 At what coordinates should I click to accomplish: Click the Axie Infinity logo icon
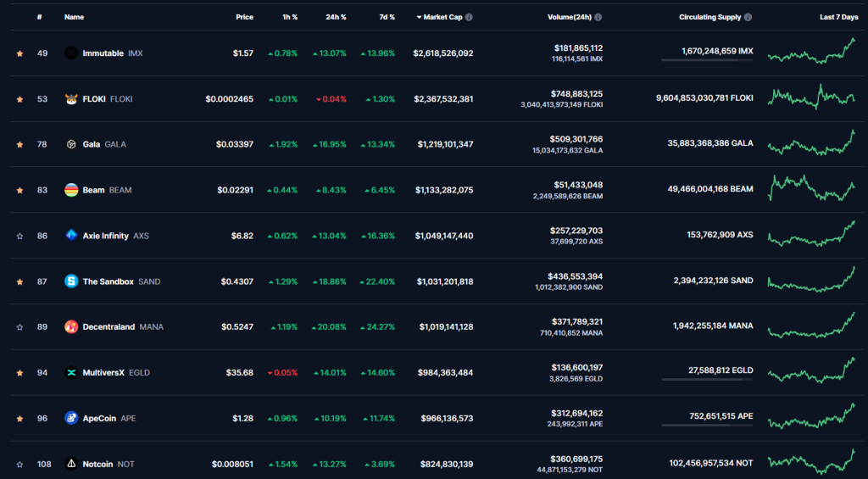tap(71, 236)
